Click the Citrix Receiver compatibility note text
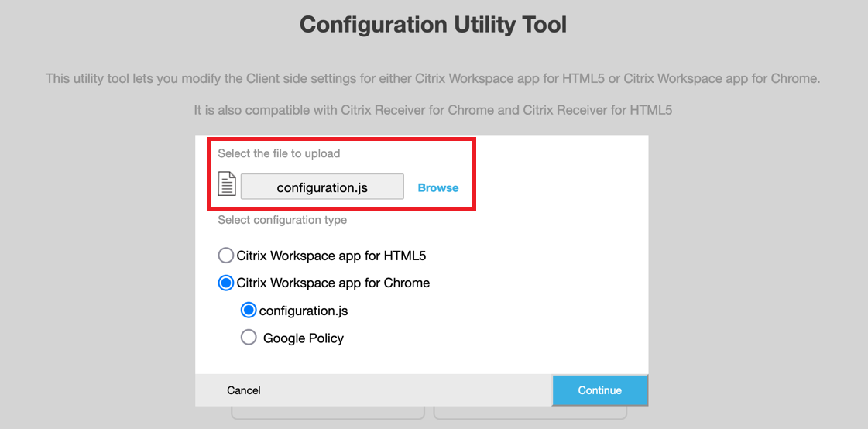The height and width of the screenshot is (429, 868). tap(433, 110)
